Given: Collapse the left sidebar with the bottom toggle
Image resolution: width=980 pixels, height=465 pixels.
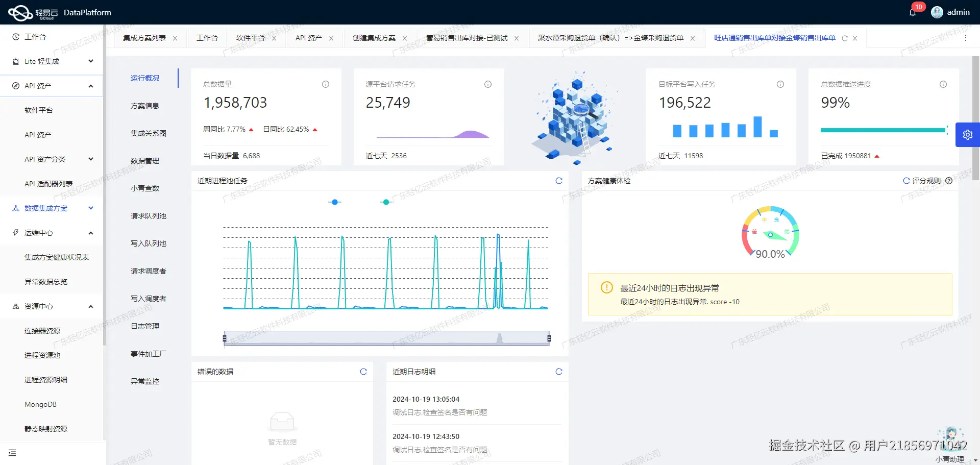Looking at the screenshot, I should point(12,452).
